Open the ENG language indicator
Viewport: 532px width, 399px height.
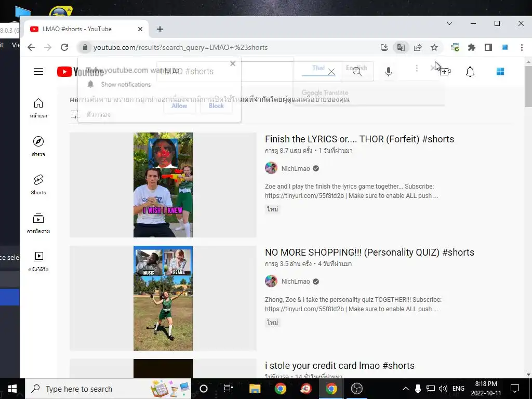coord(458,389)
